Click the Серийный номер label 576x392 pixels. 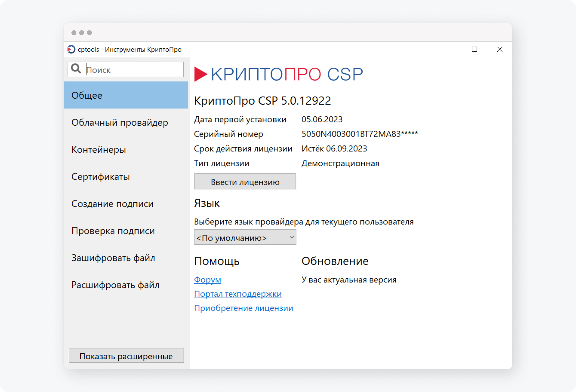[229, 134]
